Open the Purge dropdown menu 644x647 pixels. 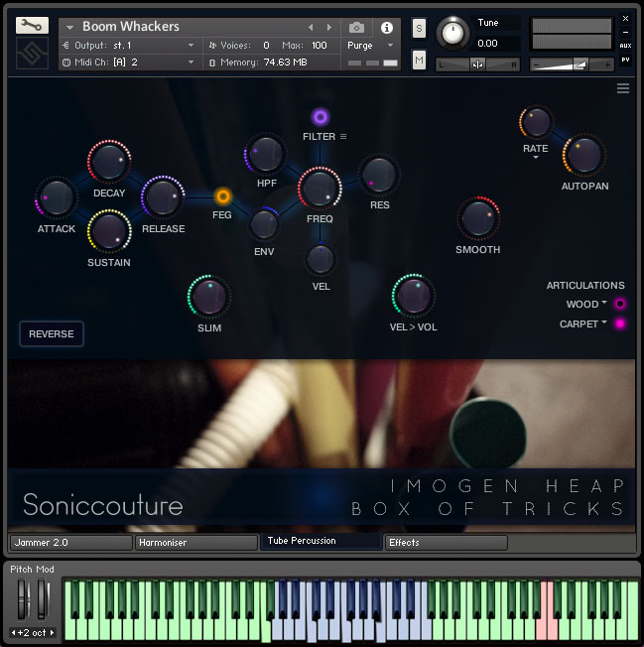[370, 46]
